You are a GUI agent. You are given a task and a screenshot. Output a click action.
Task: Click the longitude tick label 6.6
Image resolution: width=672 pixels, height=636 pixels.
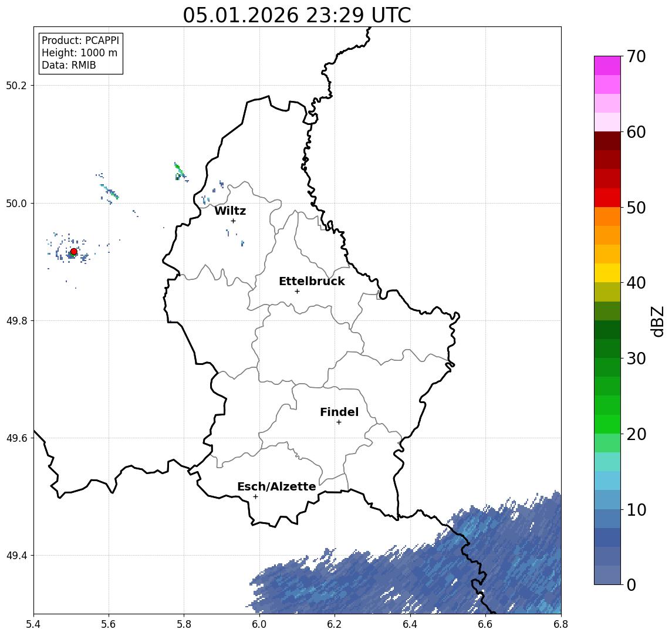pos(485,624)
